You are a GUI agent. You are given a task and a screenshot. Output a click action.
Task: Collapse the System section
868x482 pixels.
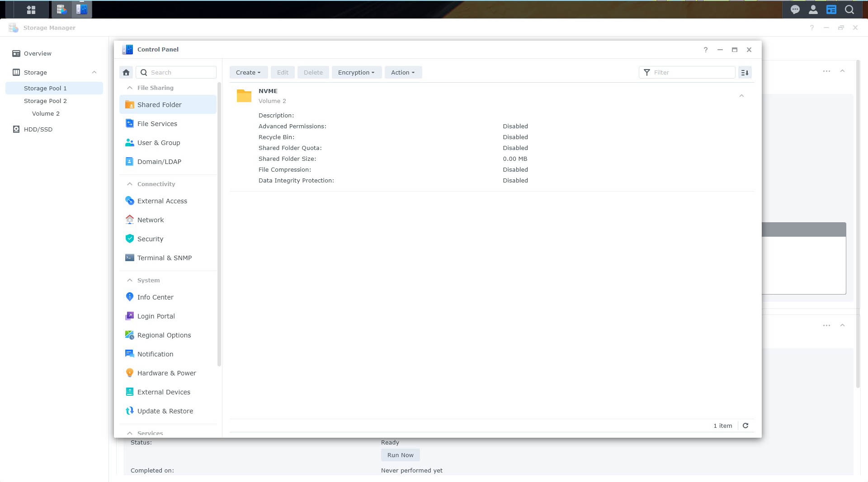tap(130, 280)
